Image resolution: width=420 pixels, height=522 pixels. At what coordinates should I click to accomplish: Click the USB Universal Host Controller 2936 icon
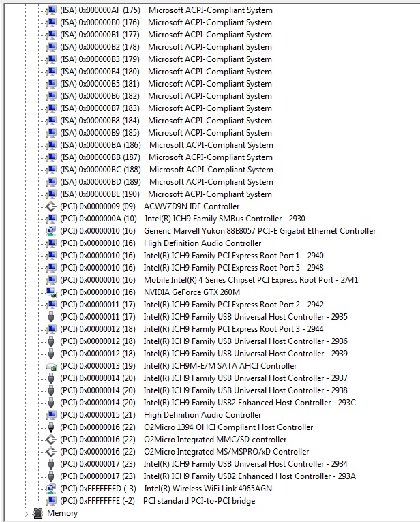(51, 341)
